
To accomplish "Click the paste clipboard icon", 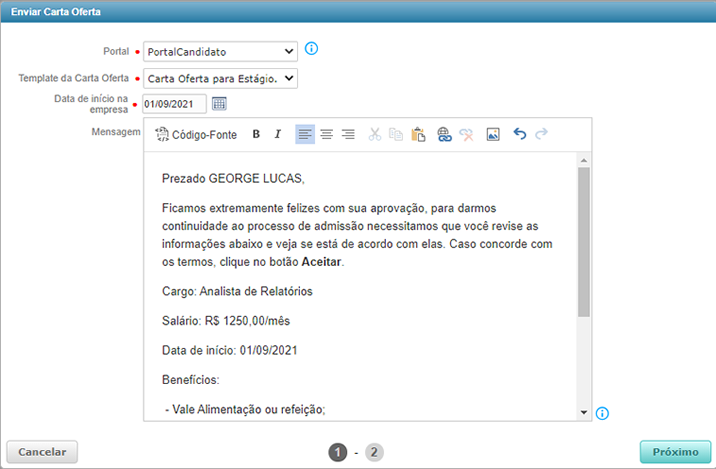I will pyautogui.click(x=419, y=134).
